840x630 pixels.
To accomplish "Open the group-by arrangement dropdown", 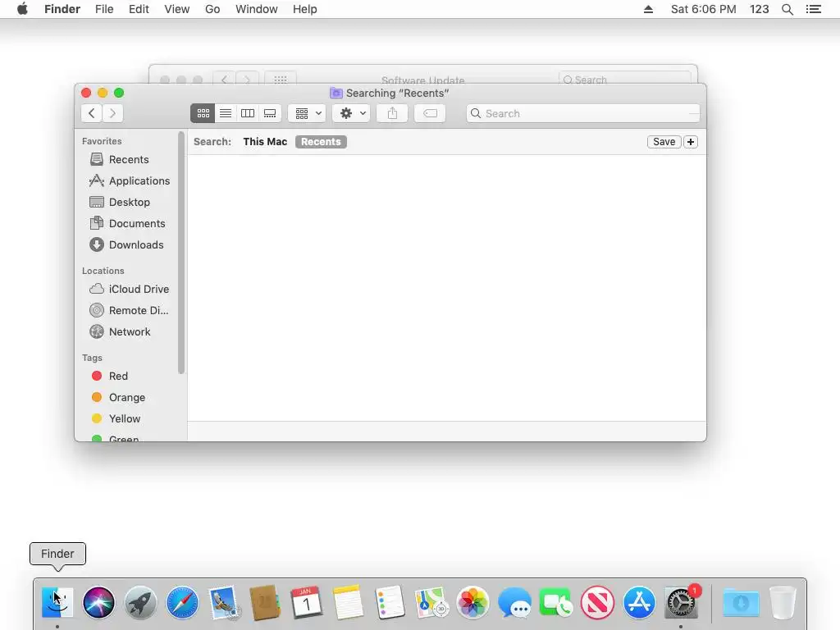I will point(307,113).
